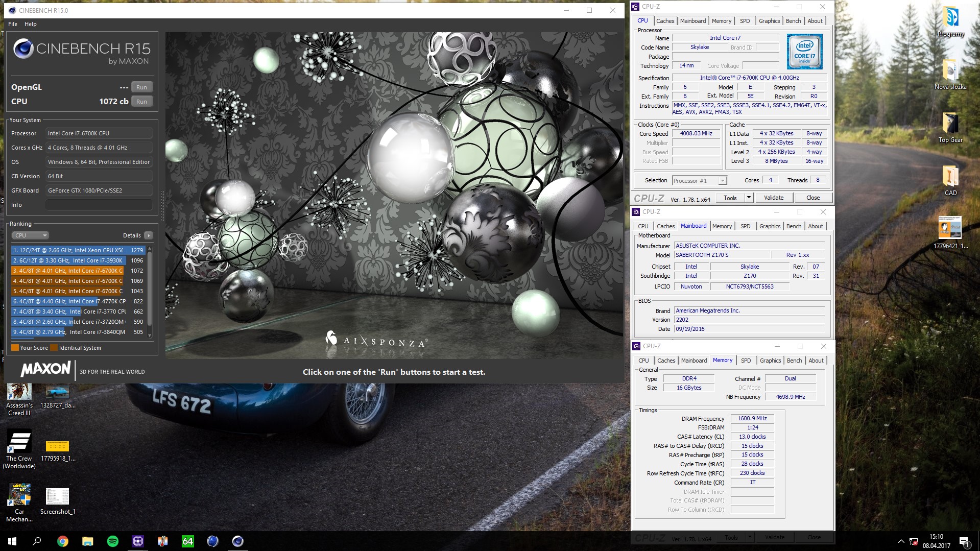Screen dimensions: 980x551
Task: Click the BIOS Version 2202 field
Action: click(x=749, y=320)
